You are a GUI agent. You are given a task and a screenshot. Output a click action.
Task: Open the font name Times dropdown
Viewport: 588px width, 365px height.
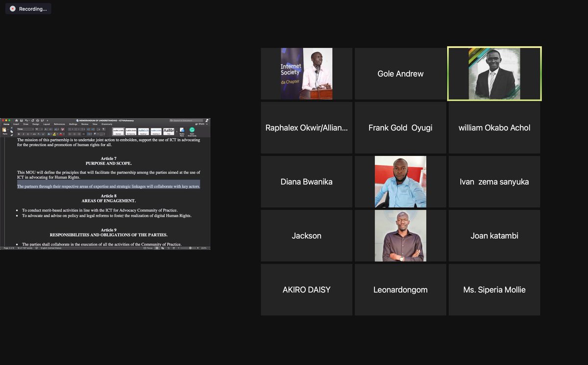[25, 129]
